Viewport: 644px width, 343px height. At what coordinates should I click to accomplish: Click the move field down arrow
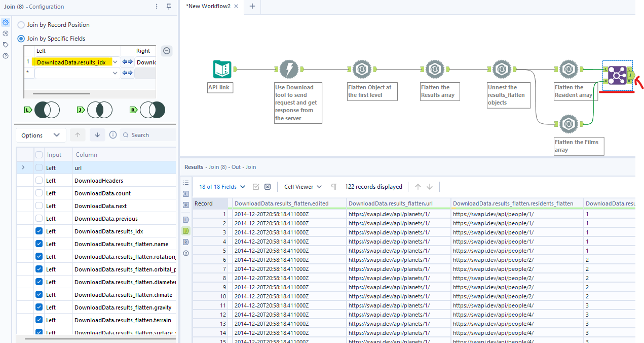click(97, 135)
